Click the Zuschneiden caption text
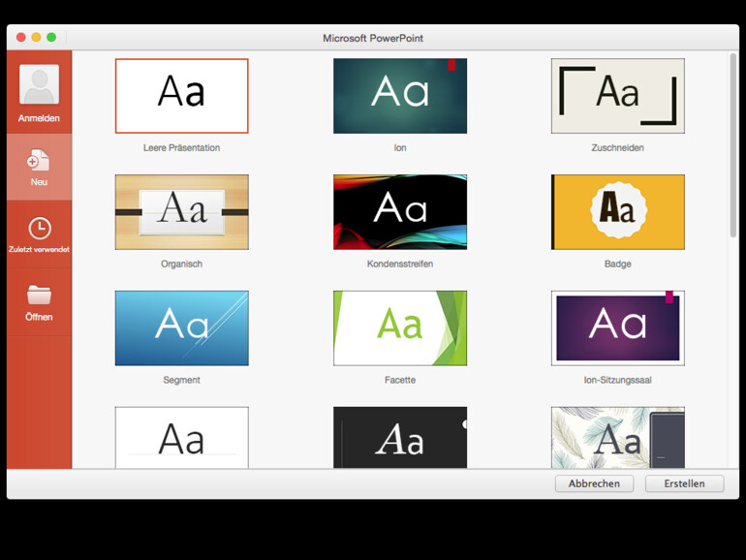The width and height of the screenshot is (746, 560). [x=618, y=148]
